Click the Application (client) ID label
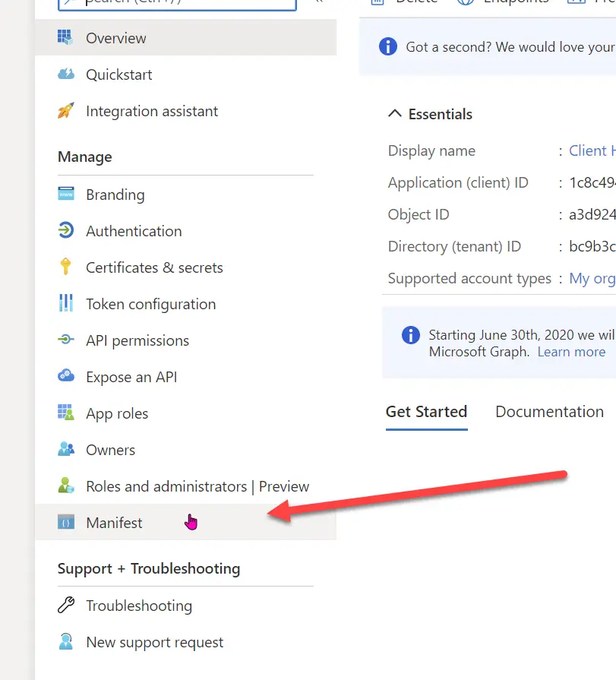Viewport: 616px width, 680px height. click(x=458, y=182)
